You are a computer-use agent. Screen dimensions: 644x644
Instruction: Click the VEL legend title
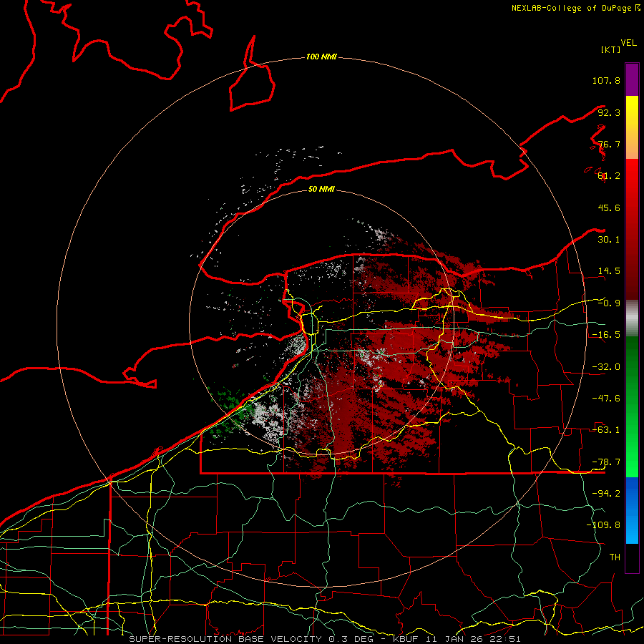click(x=628, y=43)
